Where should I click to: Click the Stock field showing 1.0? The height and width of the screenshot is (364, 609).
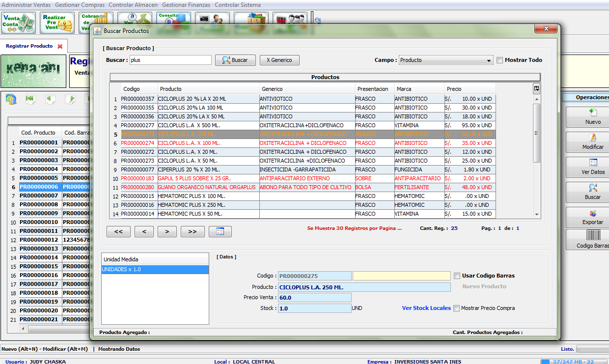point(315,308)
